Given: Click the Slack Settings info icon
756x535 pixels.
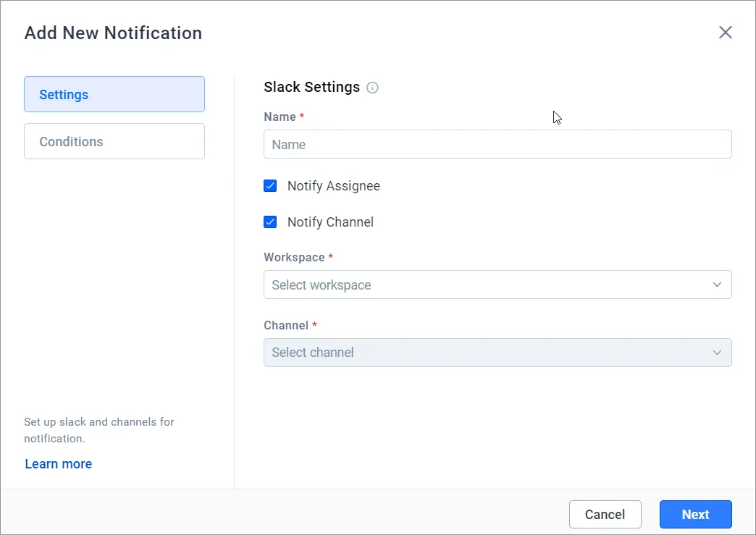Looking at the screenshot, I should [x=372, y=88].
